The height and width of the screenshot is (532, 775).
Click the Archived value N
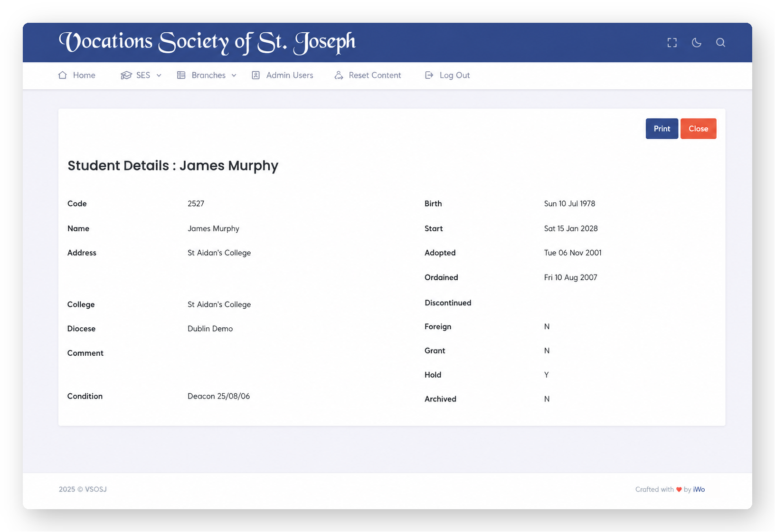547,399
